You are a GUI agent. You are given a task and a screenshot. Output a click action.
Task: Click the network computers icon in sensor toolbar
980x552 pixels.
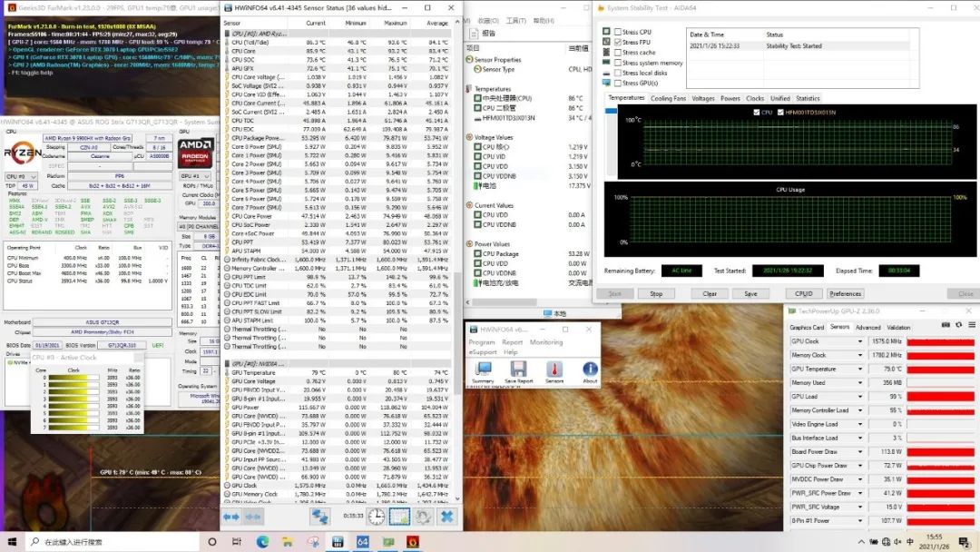click(x=319, y=517)
